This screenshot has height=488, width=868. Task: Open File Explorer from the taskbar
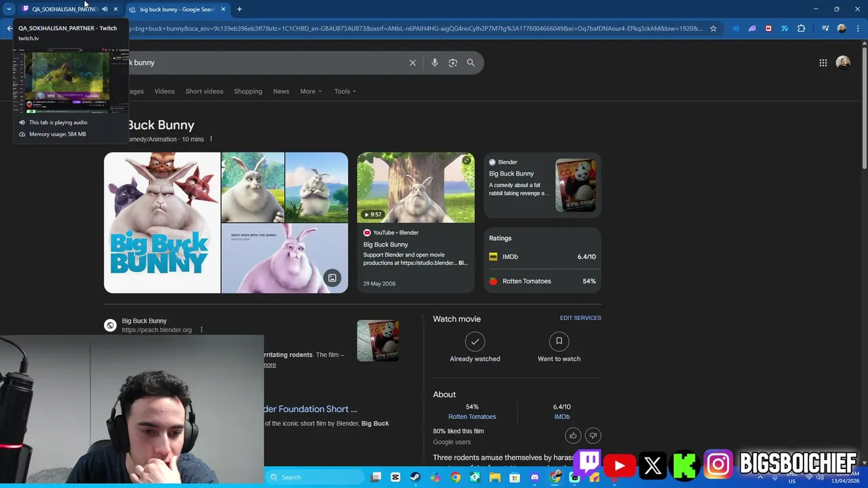click(x=495, y=477)
